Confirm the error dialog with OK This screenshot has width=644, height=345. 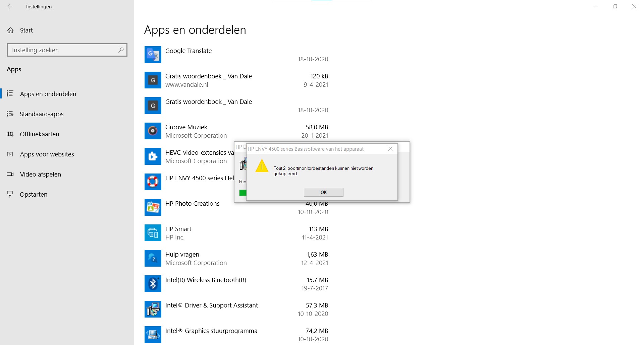(x=324, y=192)
